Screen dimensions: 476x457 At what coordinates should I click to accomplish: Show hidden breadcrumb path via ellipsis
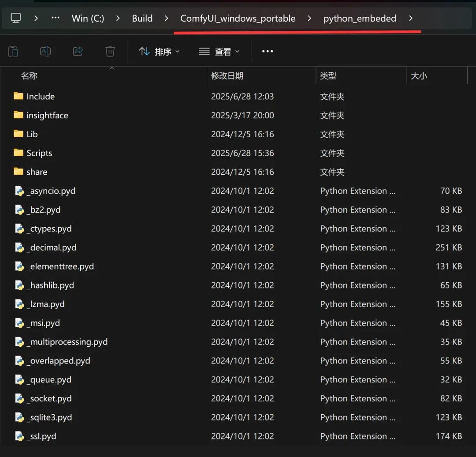56,18
